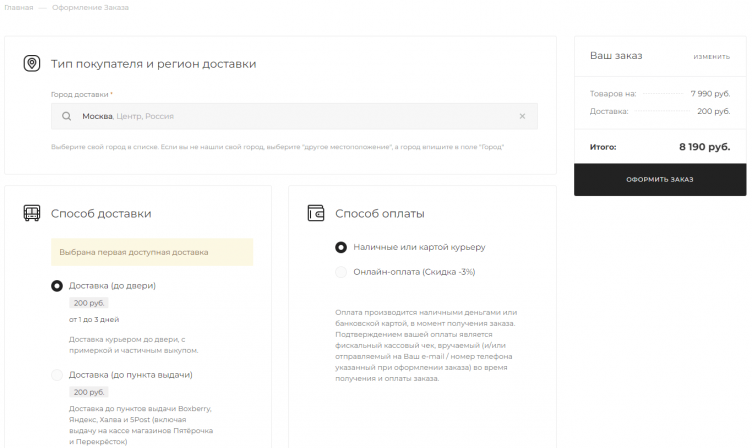Click the location pin icon near region heading
Image resolution: width=752 pixels, height=448 pixels.
(x=32, y=64)
